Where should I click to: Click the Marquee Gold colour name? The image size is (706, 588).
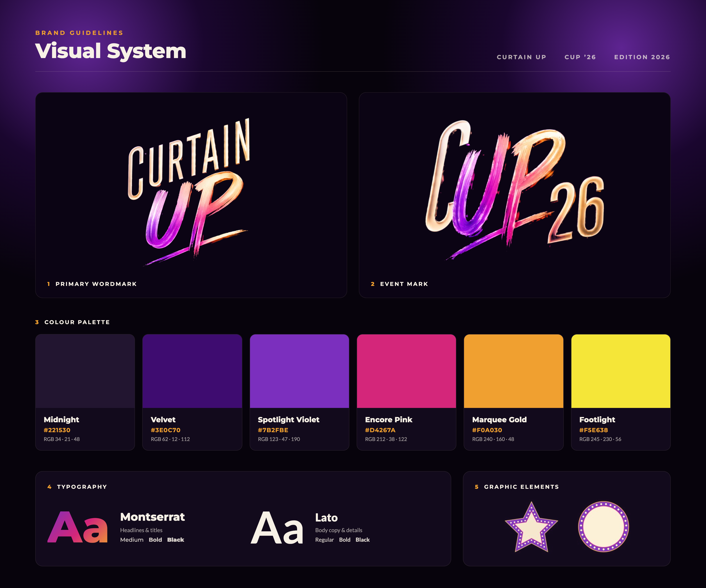tap(499, 419)
